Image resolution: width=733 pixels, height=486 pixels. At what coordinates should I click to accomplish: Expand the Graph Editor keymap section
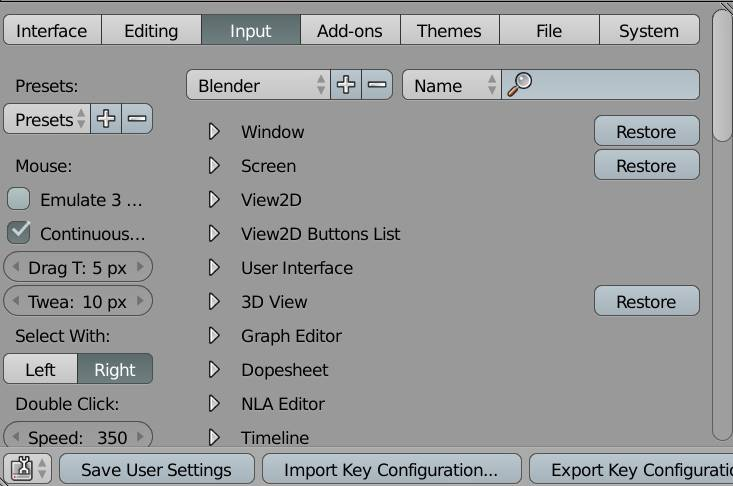[213, 336]
